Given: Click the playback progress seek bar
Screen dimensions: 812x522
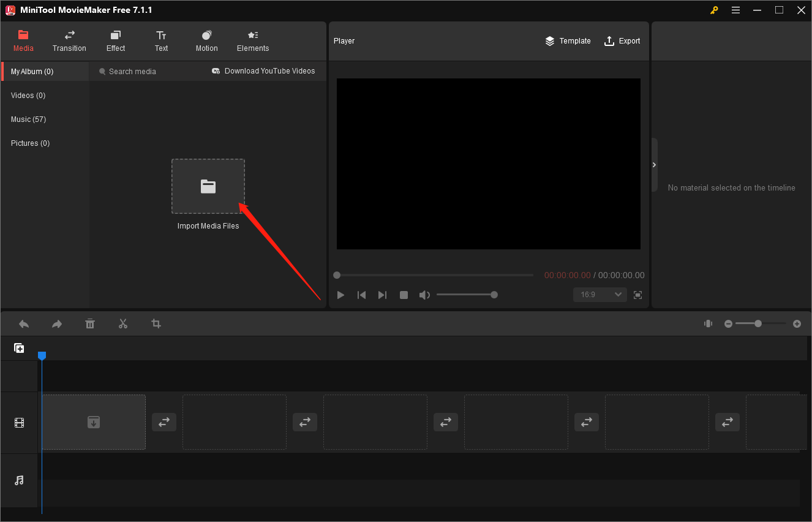Looking at the screenshot, I should point(435,275).
